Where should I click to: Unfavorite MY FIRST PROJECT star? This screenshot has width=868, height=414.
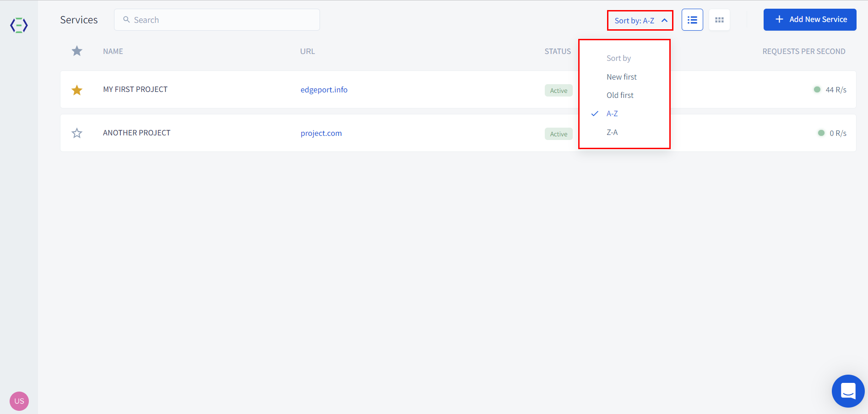pyautogui.click(x=77, y=90)
